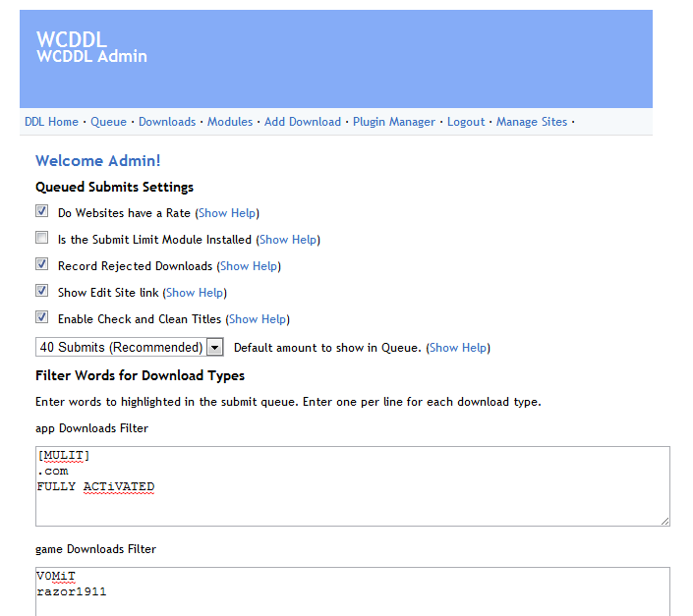The image size is (693, 616).
Task: Uncheck Enable Check and Clean Titles
Action: pyautogui.click(x=42, y=317)
